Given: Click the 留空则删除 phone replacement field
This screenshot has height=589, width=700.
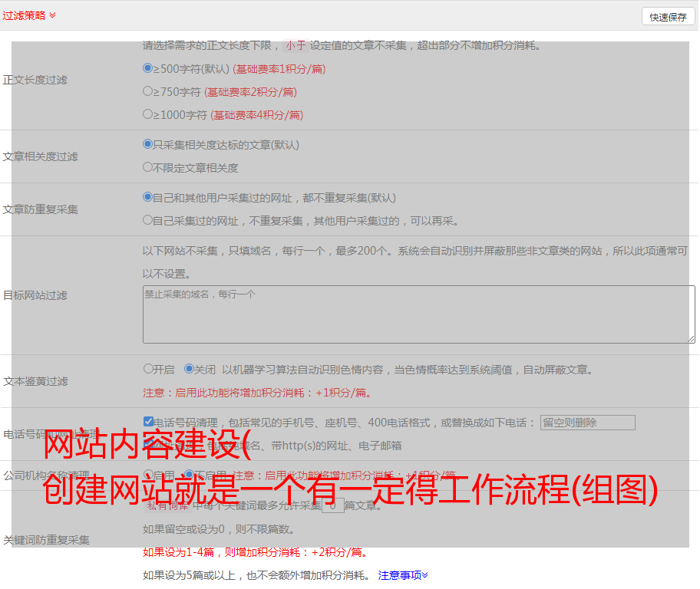Looking at the screenshot, I should click(587, 423).
